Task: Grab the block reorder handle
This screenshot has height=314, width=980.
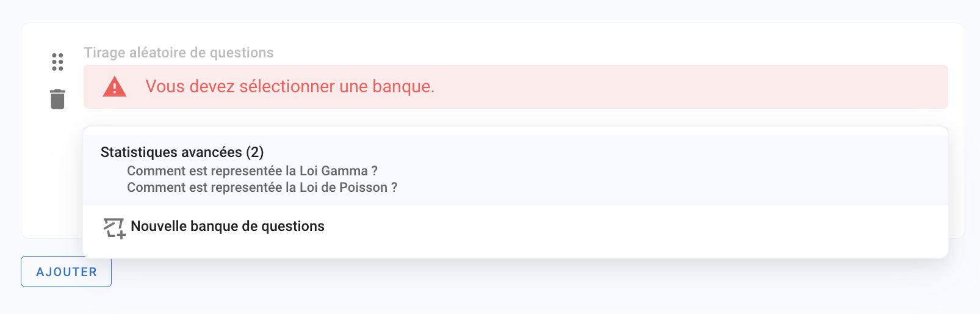Action: tap(57, 62)
